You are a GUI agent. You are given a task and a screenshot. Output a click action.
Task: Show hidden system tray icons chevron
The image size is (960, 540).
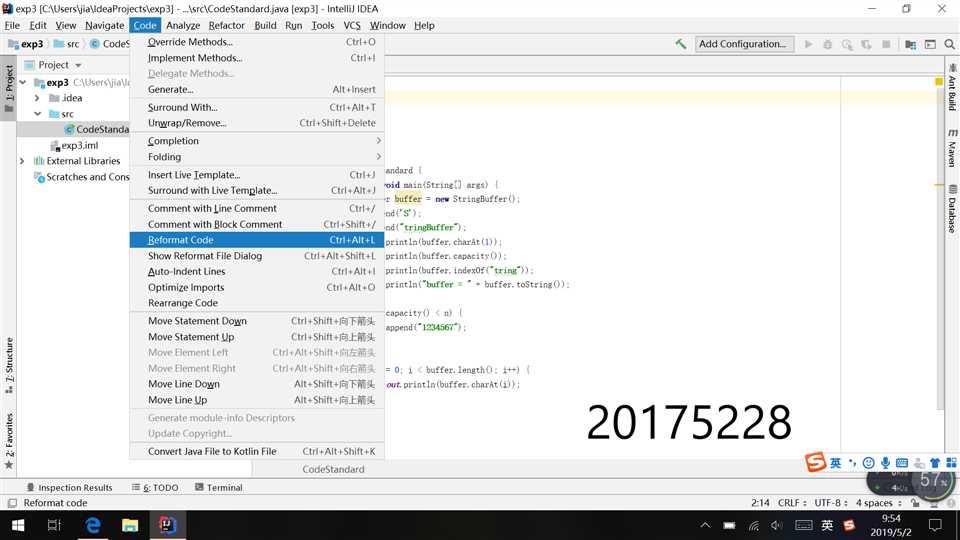pyautogui.click(x=705, y=525)
